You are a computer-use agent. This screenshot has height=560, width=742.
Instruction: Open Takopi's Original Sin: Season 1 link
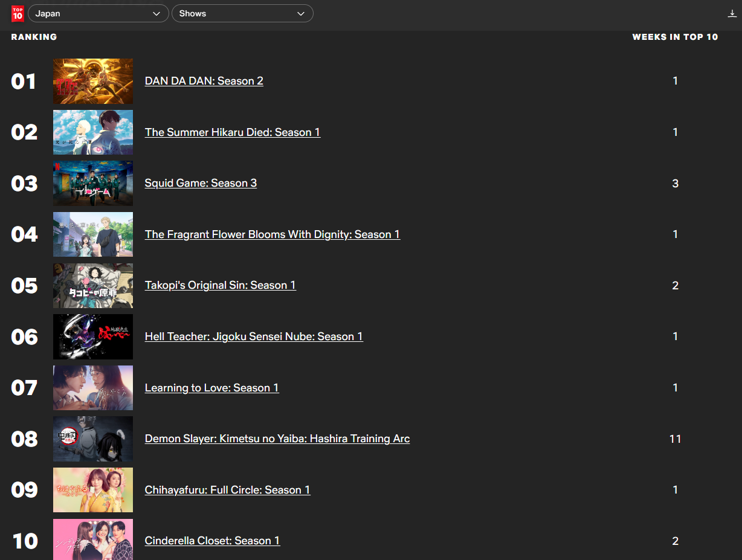221,285
